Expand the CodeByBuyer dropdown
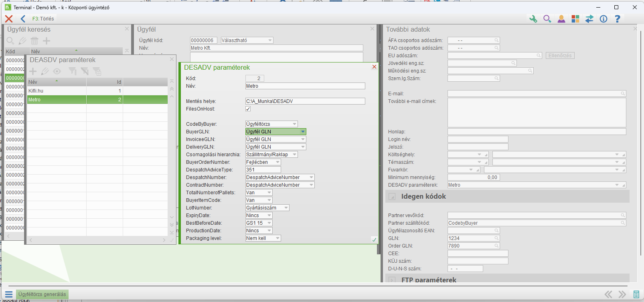The image size is (644, 302). click(x=294, y=124)
